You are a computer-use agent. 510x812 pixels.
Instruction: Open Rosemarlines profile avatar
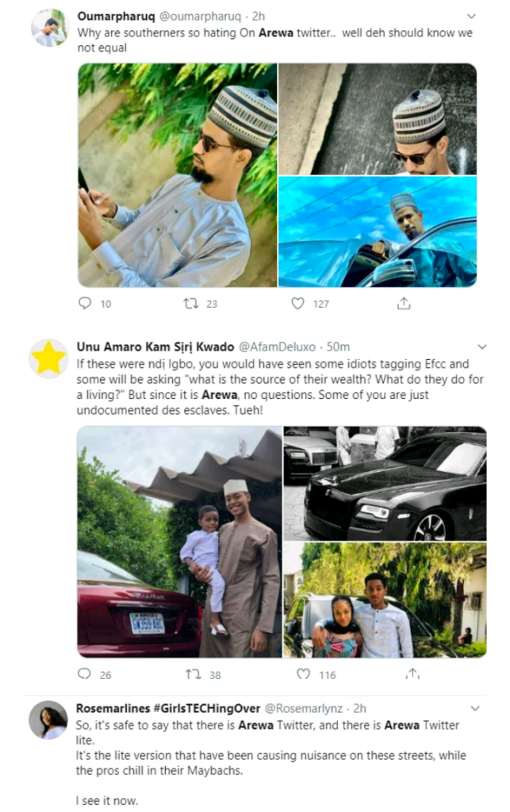(48, 720)
